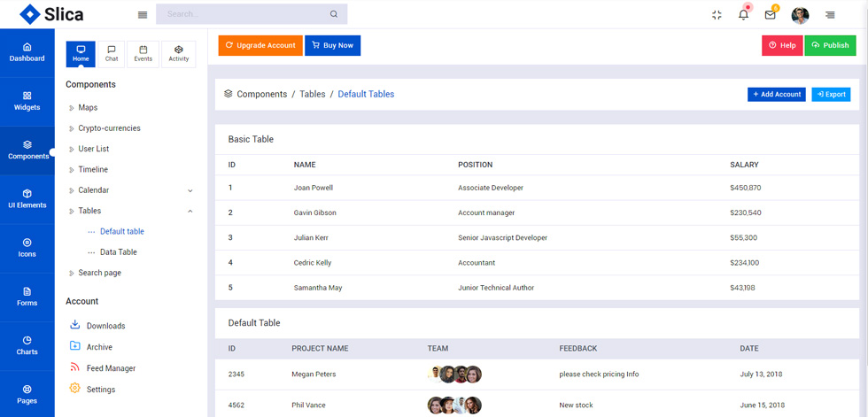This screenshot has width=868, height=417.
Task: Open Search page menu item
Action: click(99, 273)
